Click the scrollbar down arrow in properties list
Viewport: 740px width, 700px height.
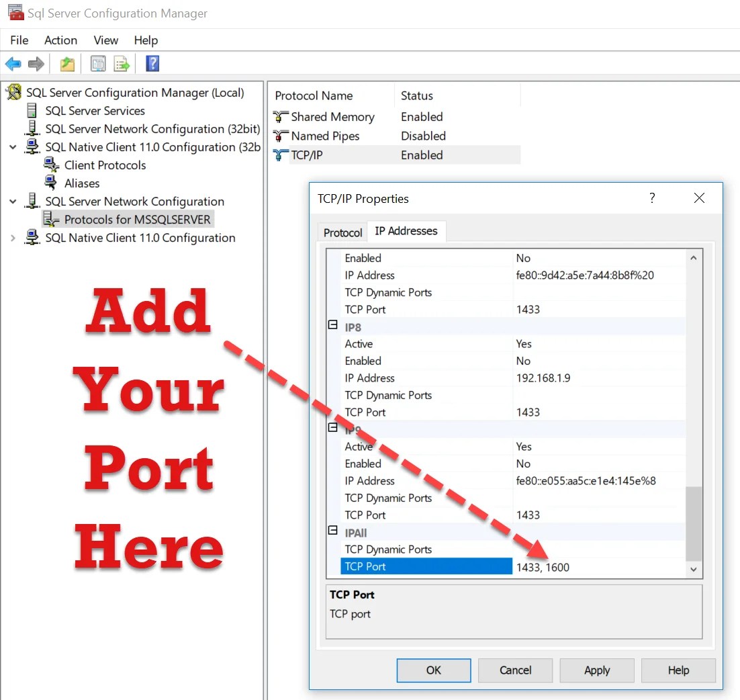pos(693,569)
